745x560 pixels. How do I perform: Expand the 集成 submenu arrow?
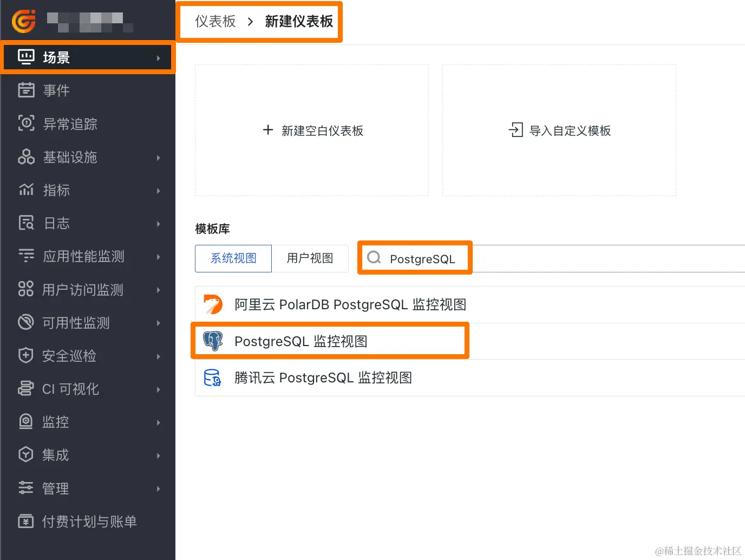(x=158, y=455)
